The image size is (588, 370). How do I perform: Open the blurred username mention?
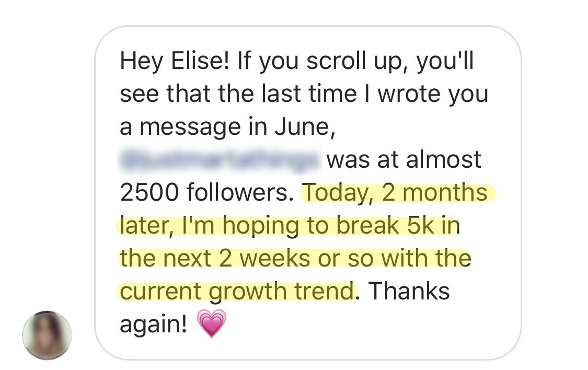[219, 159]
